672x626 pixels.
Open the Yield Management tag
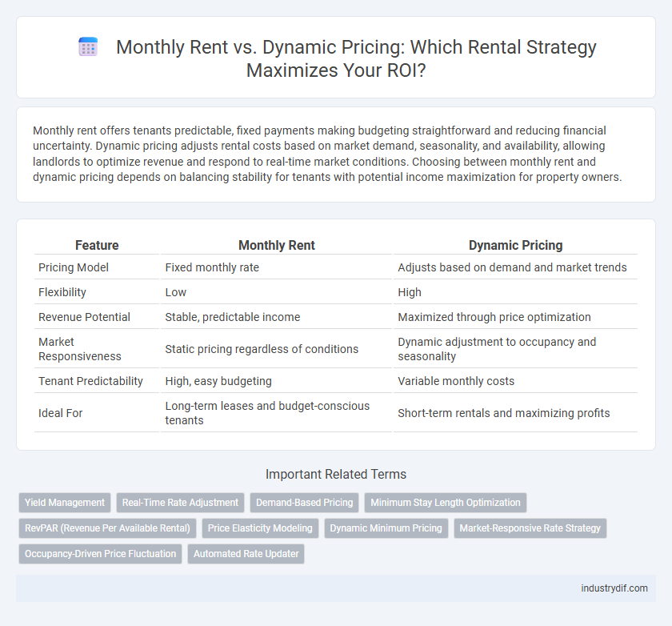coord(65,503)
